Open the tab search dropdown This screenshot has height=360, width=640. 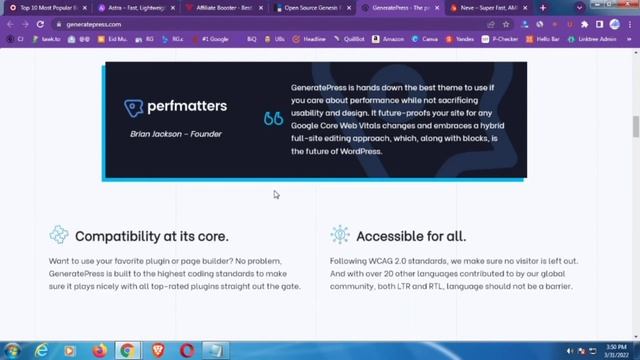click(x=579, y=8)
